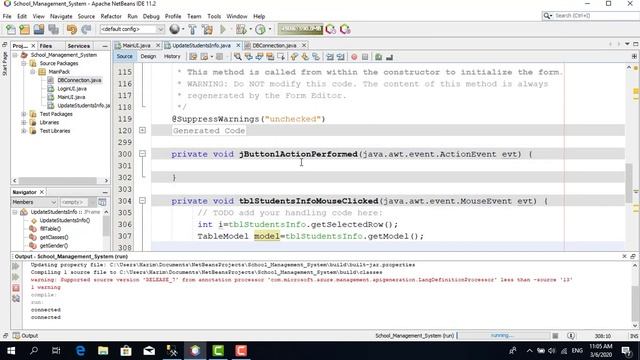Click the New File toolbar icon
Image resolution: width=640 pixels, height=360 pixels.
tap(11, 29)
